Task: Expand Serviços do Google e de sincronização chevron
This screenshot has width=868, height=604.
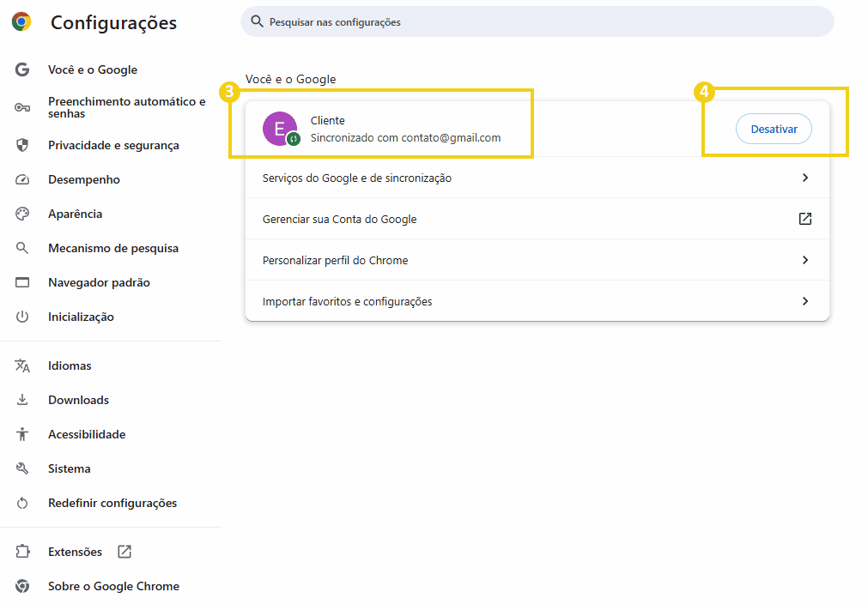Action: (805, 178)
